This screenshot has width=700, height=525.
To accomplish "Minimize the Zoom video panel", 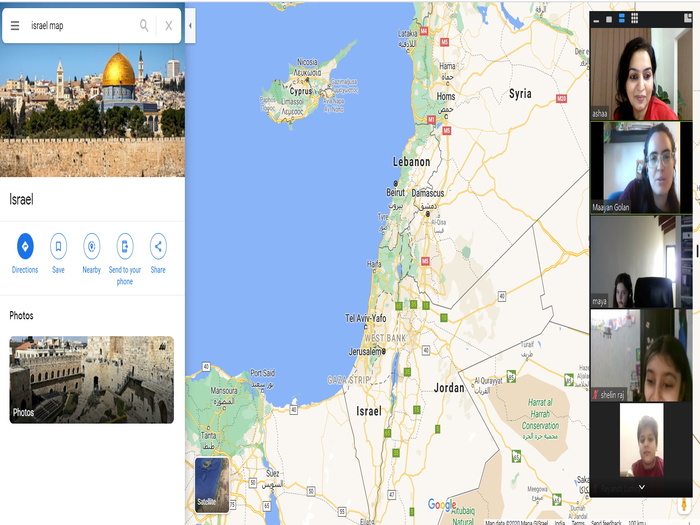I will click(596, 20).
